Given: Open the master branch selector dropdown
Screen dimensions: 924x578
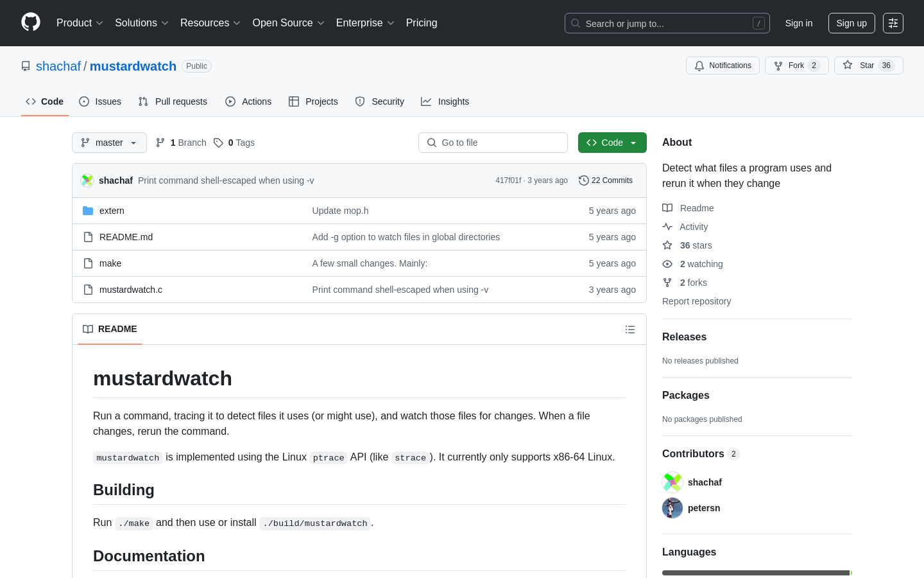Looking at the screenshot, I should click(109, 143).
